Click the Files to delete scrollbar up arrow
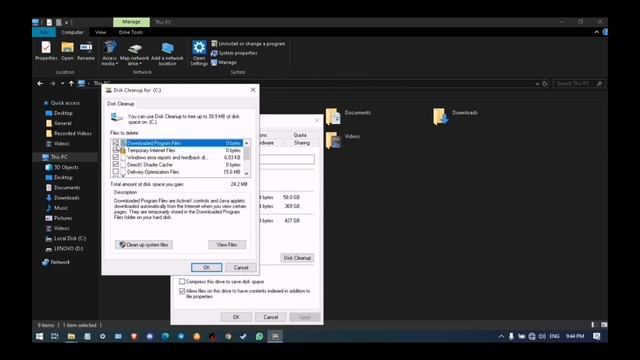This screenshot has height=360, width=640. (x=247, y=143)
